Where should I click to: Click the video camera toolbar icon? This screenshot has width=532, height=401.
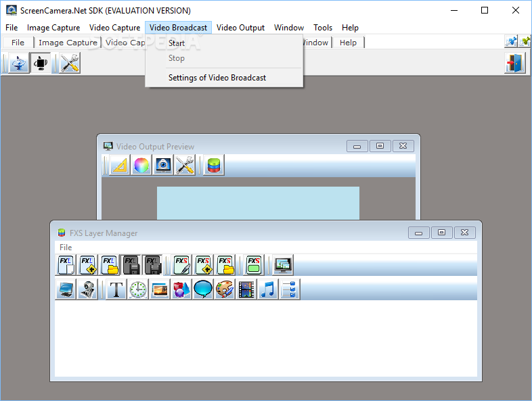(41, 63)
